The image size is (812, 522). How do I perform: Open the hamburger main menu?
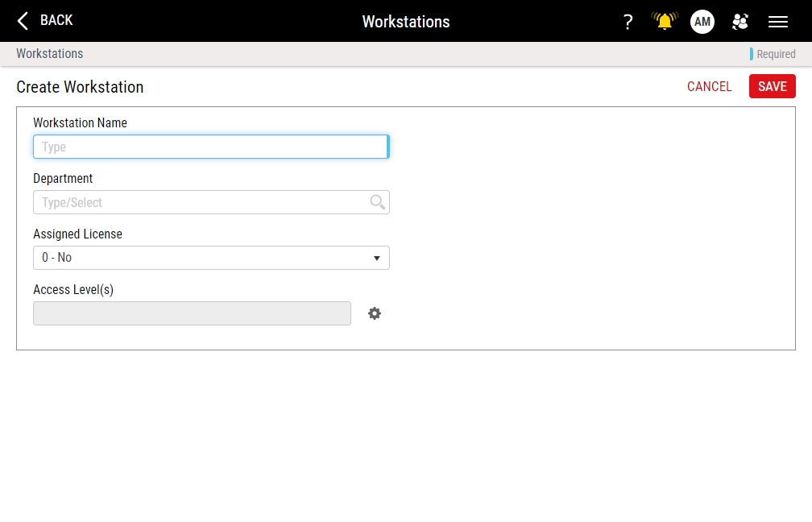(777, 22)
